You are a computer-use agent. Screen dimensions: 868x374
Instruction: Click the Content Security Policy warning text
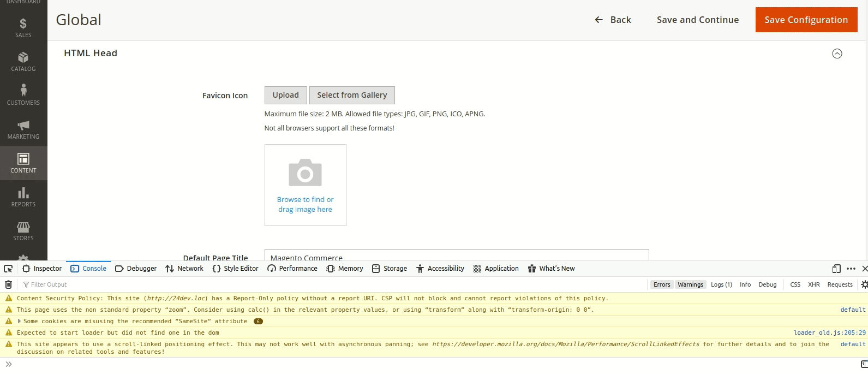pyautogui.click(x=313, y=299)
